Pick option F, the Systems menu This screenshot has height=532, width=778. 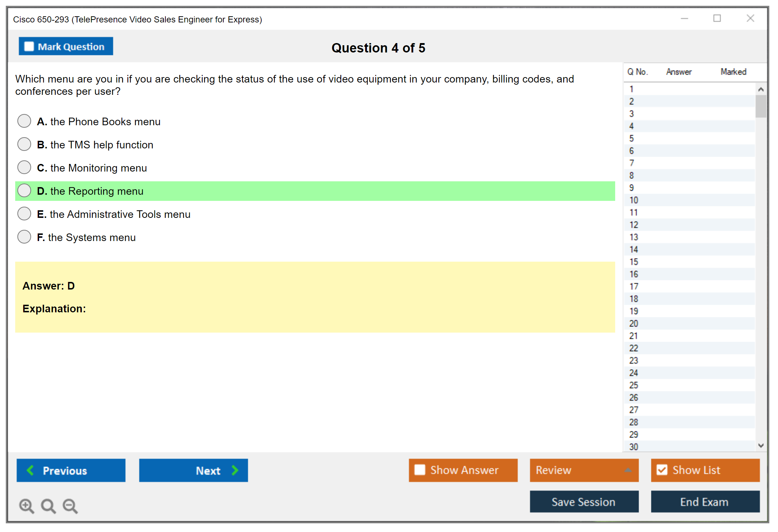click(x=24, y=237)
